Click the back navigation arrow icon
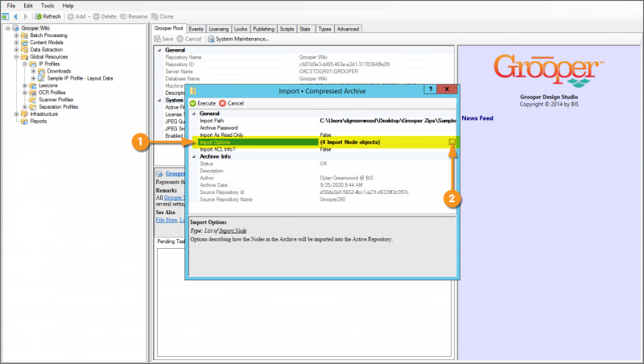 [15, 16]
